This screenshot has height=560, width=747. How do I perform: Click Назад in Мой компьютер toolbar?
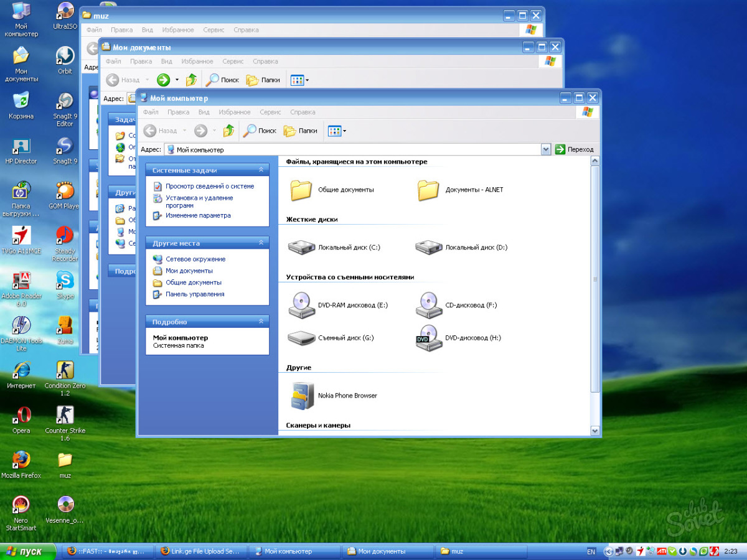click(161, 131)
